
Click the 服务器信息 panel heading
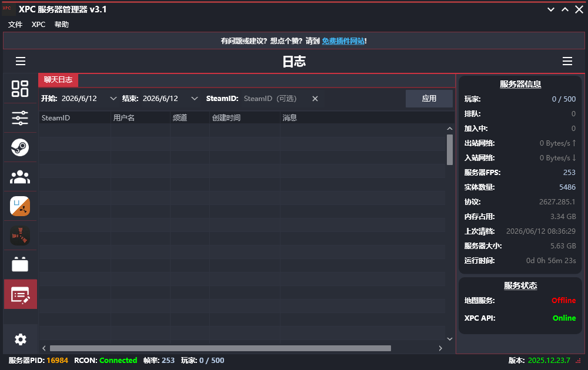point(520,84)
